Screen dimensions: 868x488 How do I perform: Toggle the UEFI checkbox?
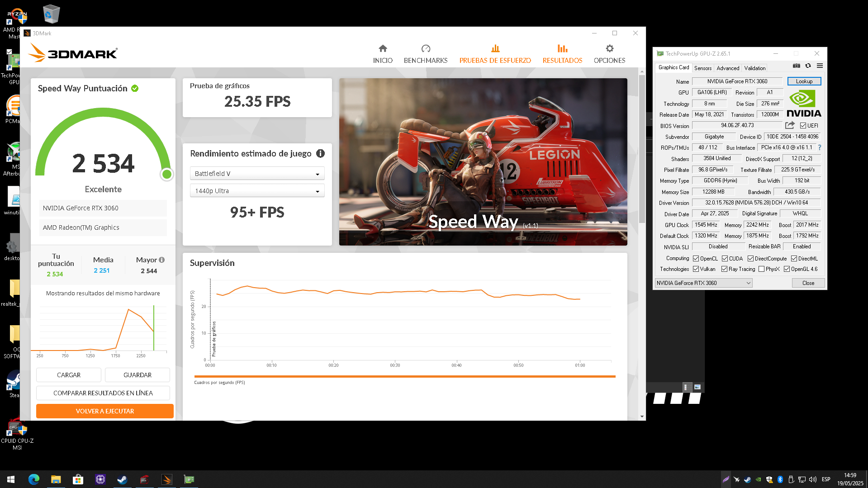(803, 126)
